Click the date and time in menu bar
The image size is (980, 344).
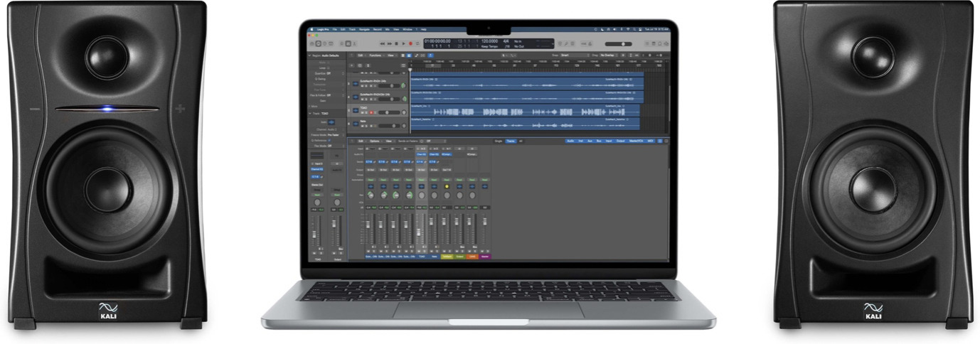[657, 29]
